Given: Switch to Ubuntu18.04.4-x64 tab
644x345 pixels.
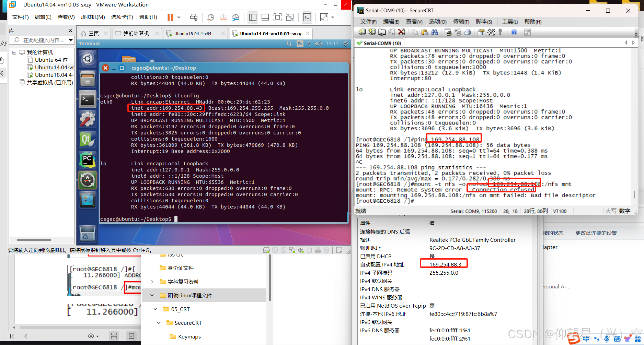Looking at the screenshot, I should [196, 34].
